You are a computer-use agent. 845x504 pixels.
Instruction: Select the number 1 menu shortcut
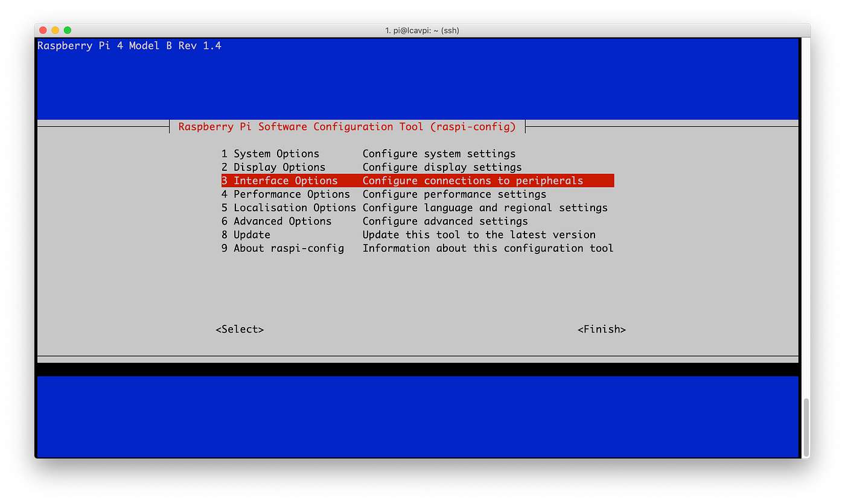point(223,153)
